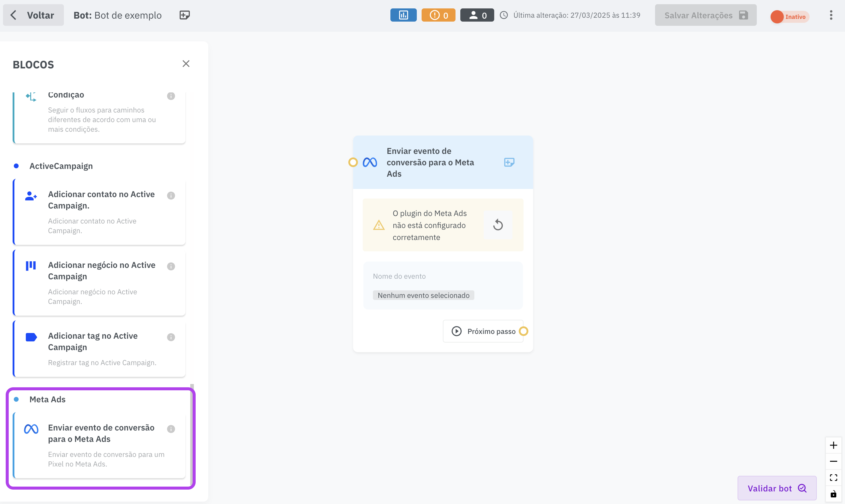The width and height of the screenshot is (845, 504).
Task: Close the Blocos panel
Action: 186,64
